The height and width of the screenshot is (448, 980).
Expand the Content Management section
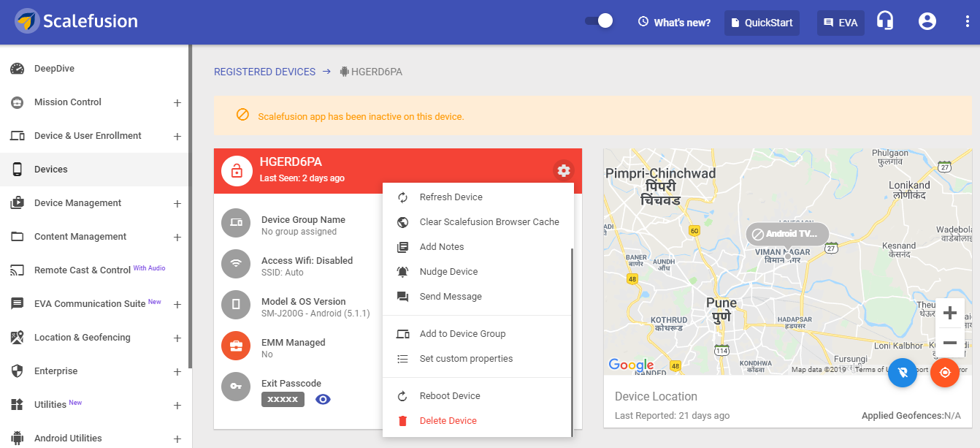coord(177,238)
